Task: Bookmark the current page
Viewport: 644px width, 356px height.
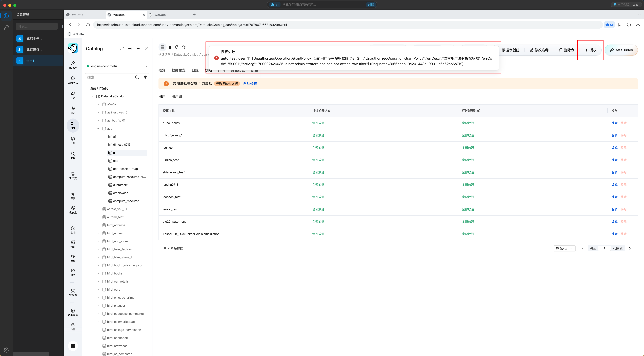Action: (620, 25)
